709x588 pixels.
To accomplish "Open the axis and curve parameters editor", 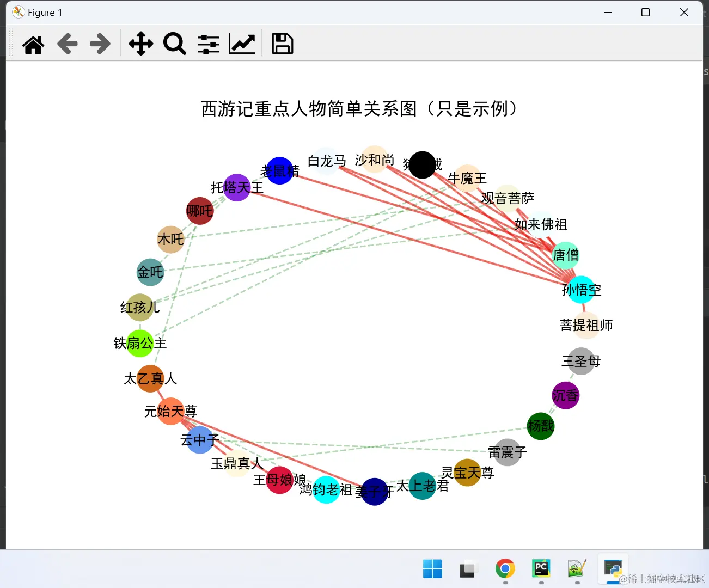I will 242,44.
